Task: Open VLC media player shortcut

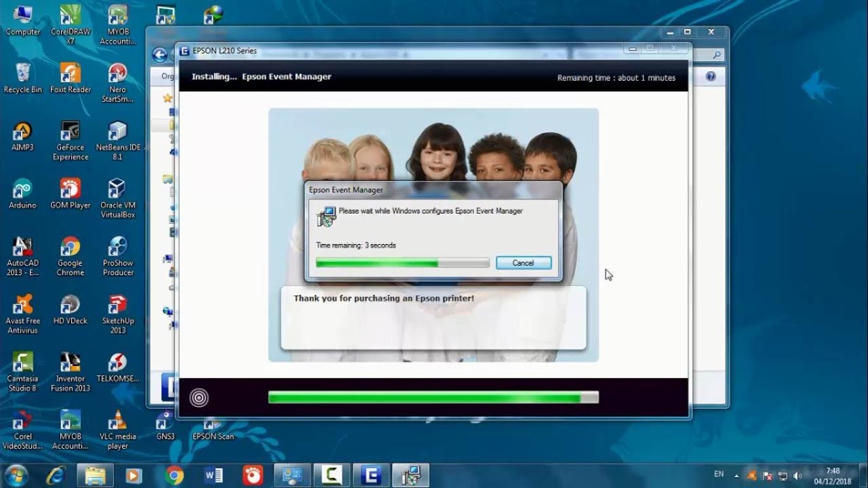Action: (x=118, y=430)
